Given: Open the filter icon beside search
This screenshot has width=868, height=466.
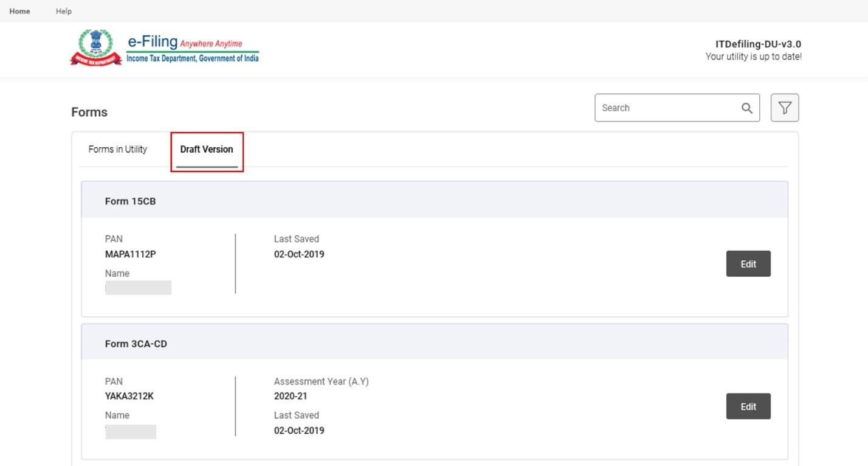Looking at the screenshot, I should point(785,108).
